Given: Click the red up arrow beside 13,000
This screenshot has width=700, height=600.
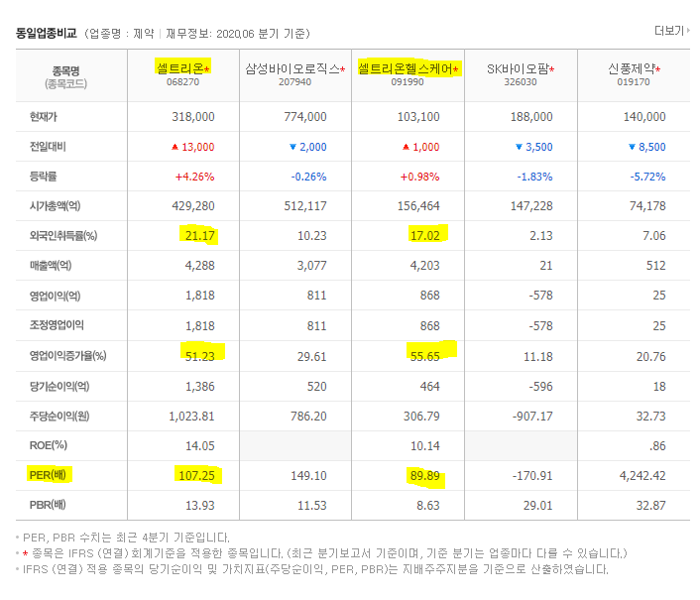Looking at the screenshot, I should (x=175, y=147).
